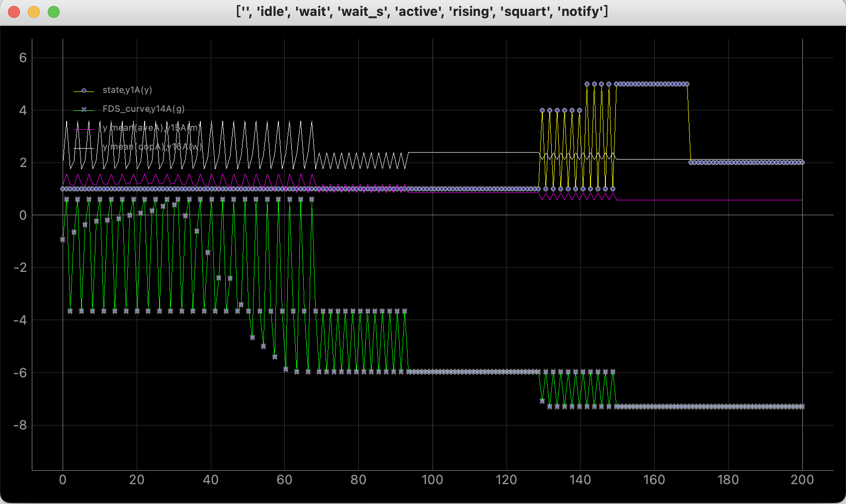This screenshot has width=846, height=504.
Task: Toggle the white y mean(dopA) legend sample
Action: (x=84, y=148)
